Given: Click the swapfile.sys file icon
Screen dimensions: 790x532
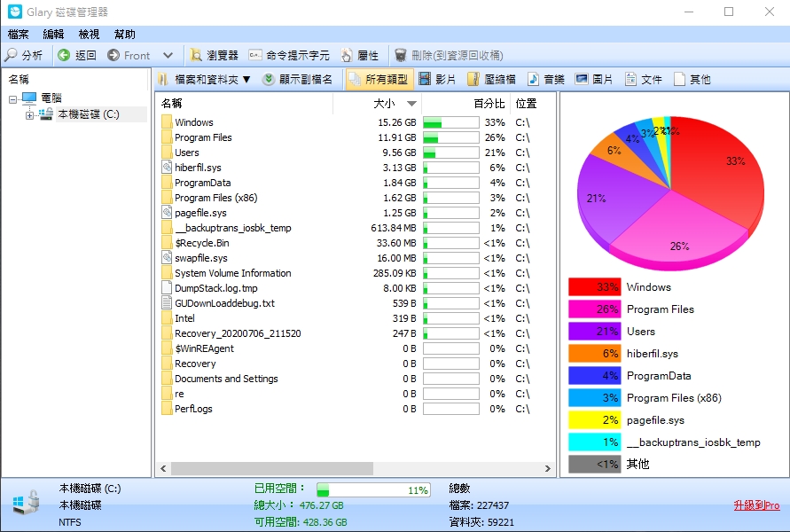Looking at the screenshot, I should pyautogui.click(x=167, y=258).
